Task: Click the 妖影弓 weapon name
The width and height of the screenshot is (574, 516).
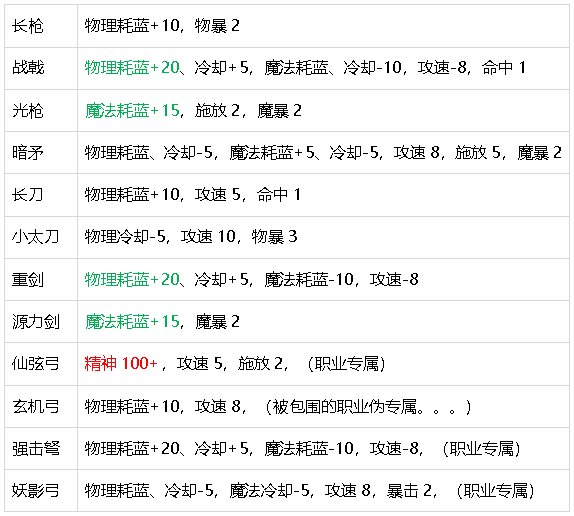Action: [36, 490]
